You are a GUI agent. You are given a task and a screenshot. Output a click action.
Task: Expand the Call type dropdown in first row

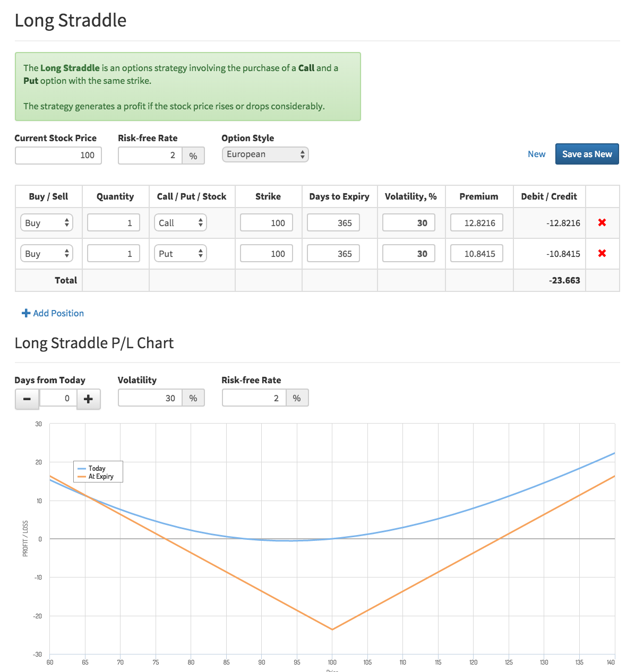point(180,223)
